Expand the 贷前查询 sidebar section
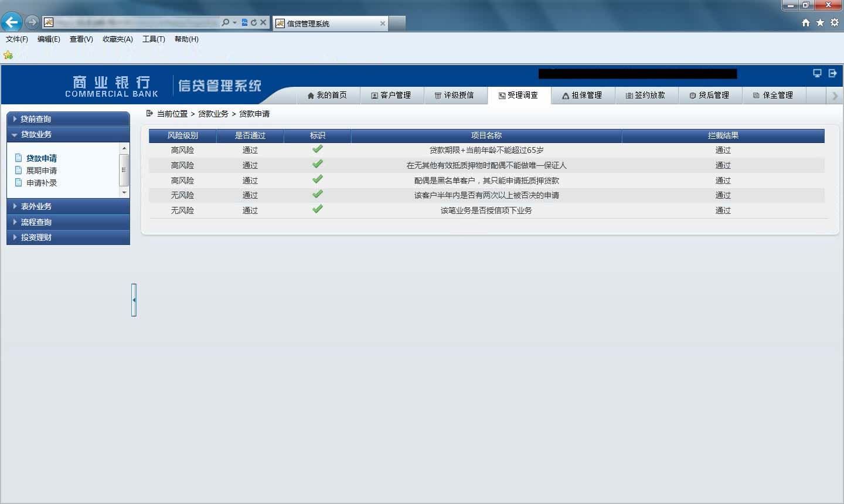 (x=68, y=119)
